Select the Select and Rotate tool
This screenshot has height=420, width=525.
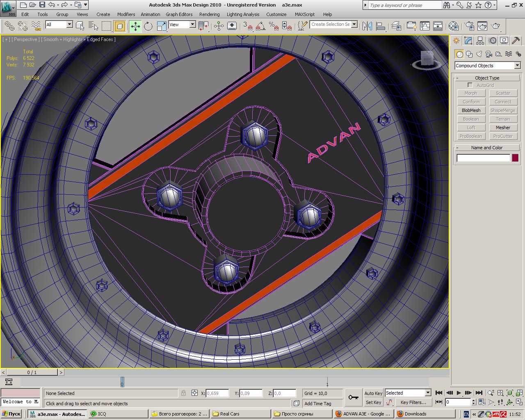(148, 26)
